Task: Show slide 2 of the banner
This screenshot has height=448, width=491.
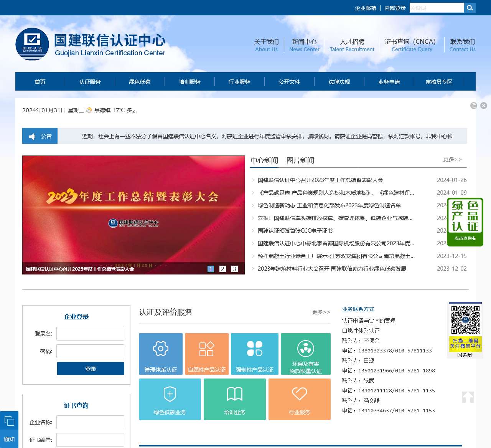Action: point(222,269)
